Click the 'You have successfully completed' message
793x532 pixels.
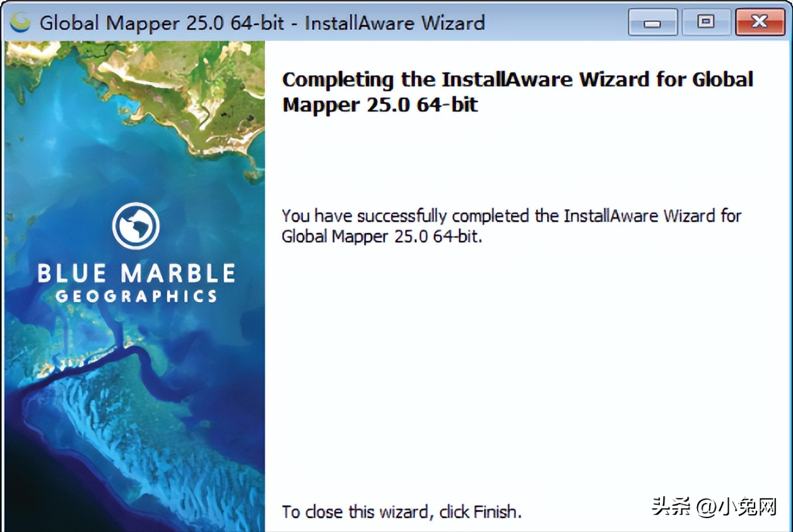512,226
